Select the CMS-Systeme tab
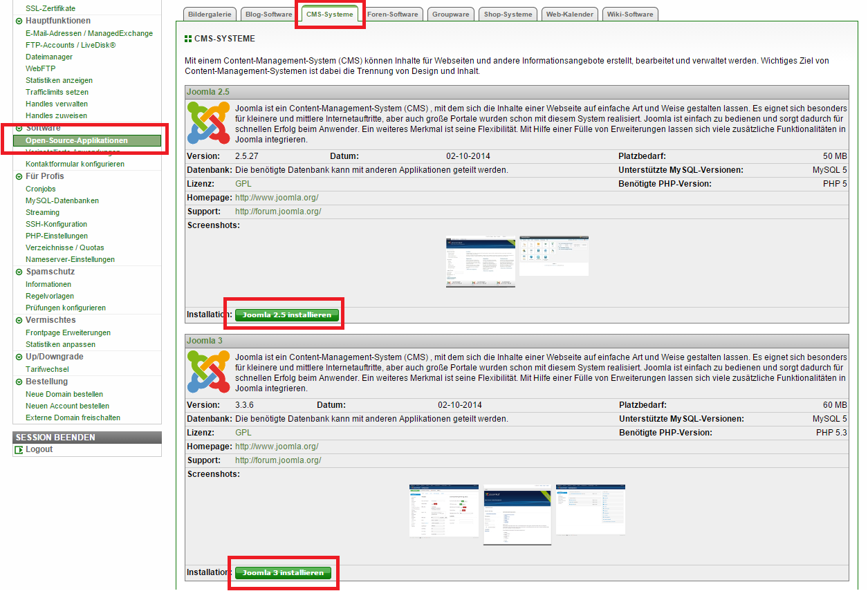Image resolution: width=868 pixels, height=591 pixels. pos(330,14)
